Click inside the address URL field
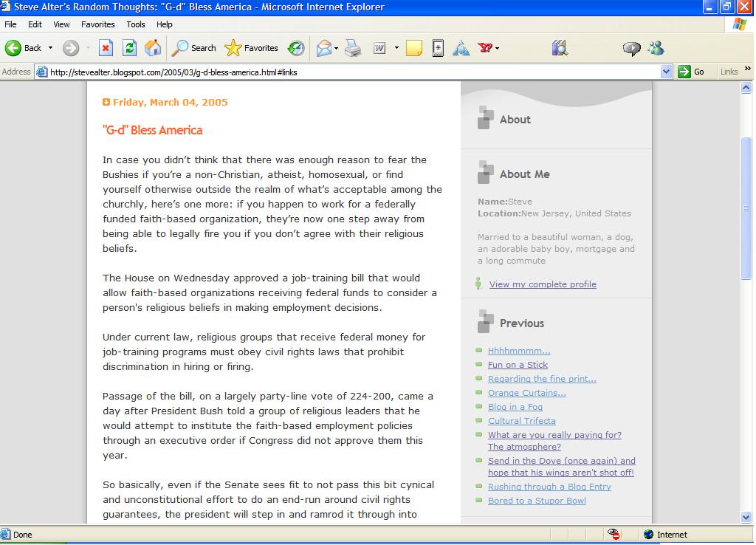 coord(352,72)
